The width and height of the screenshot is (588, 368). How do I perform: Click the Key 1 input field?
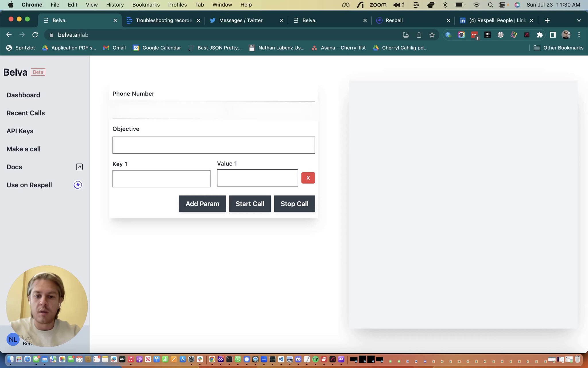(161, 179)
